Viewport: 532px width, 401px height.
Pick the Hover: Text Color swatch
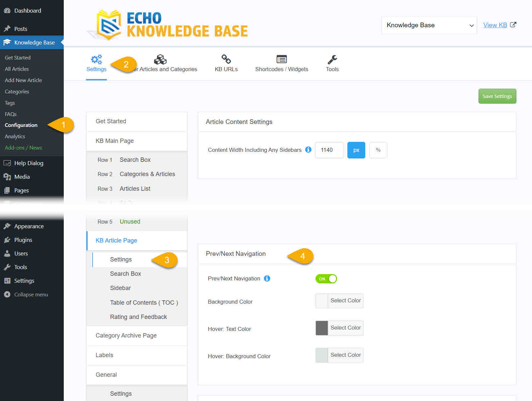click(321, 328)
